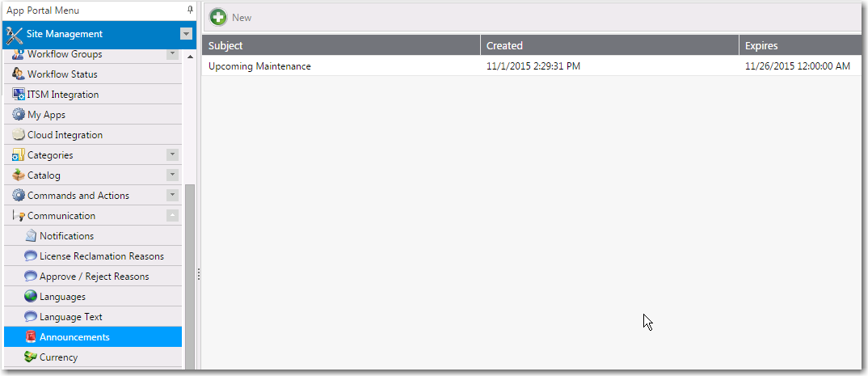Click the Catalog box icon

tap(19, 175)
